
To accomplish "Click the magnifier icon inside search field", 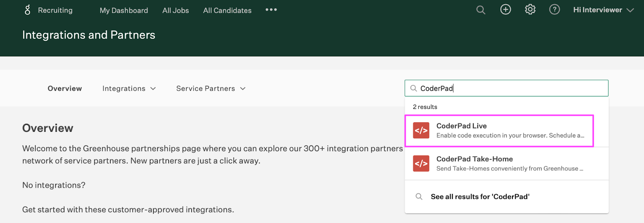I will (x=413, y=88).
